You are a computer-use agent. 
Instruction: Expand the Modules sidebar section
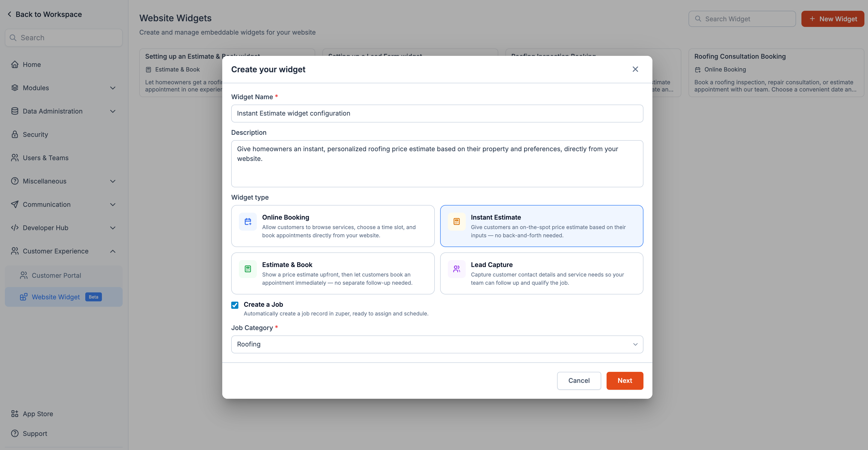point(64,88)
